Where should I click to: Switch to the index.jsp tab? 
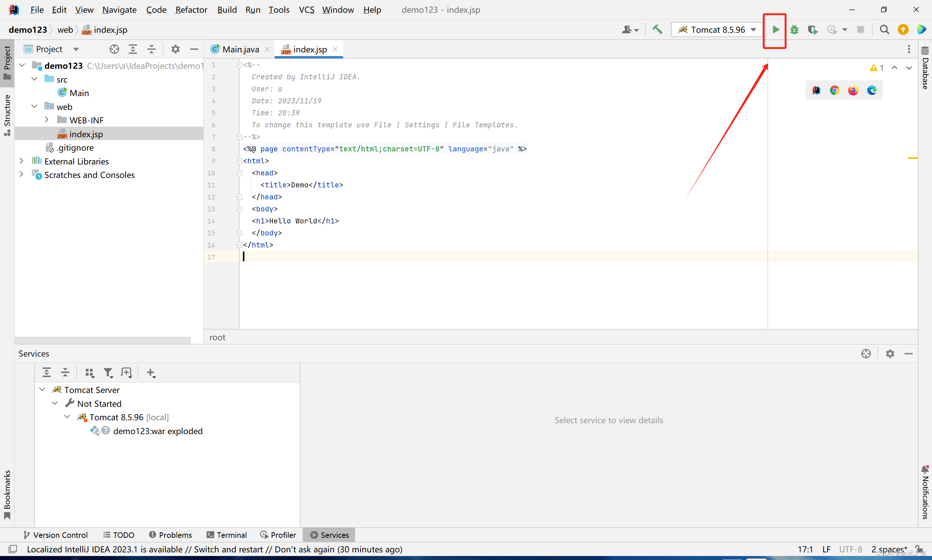point(307,49)
